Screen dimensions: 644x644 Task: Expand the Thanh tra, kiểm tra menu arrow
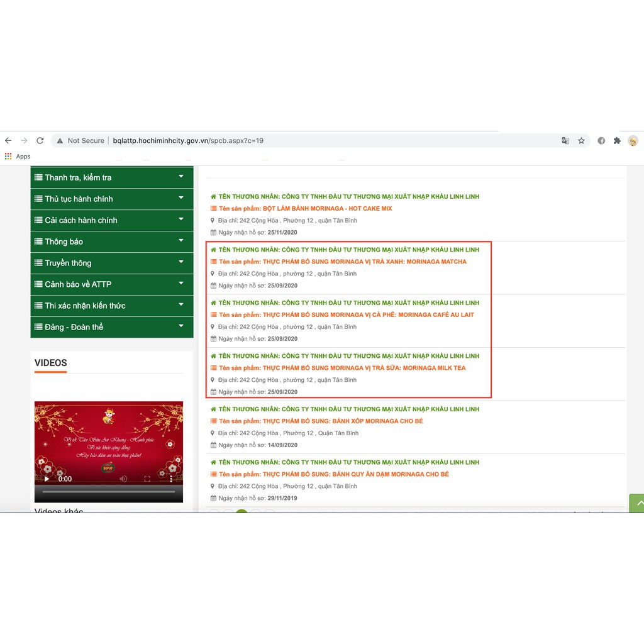pyautogui.click(x=180, y=177)
